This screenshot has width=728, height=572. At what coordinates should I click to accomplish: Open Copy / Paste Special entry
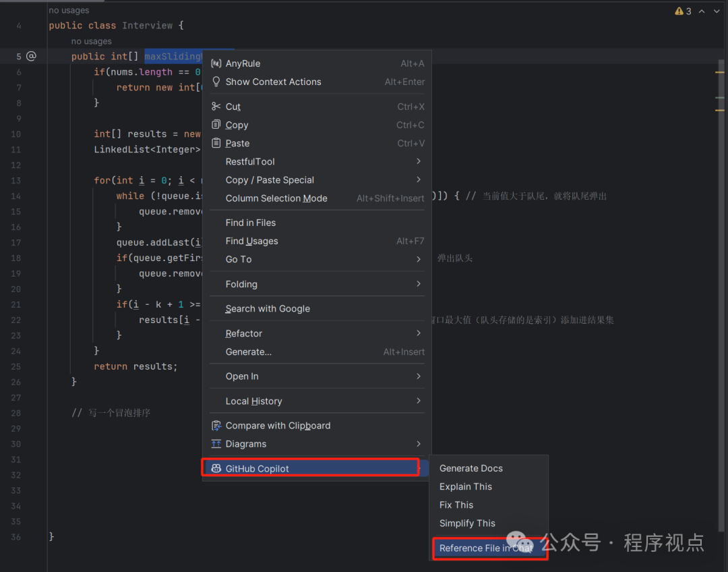[x=317, y=180]
